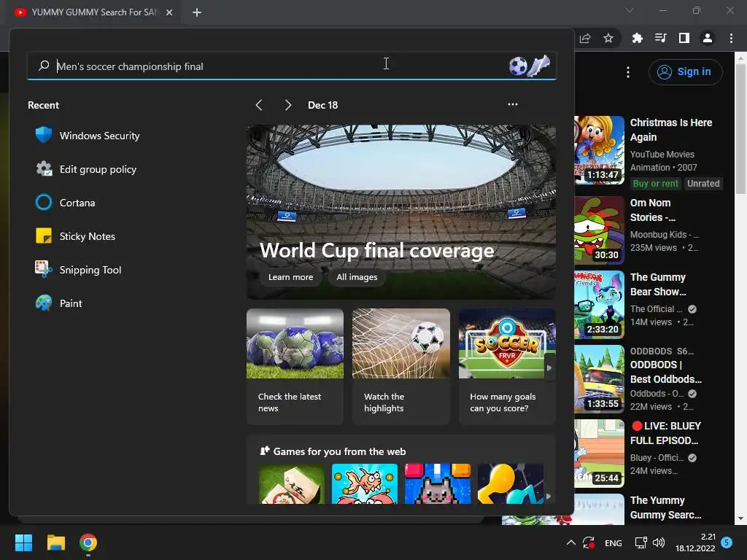This screenshot has width=747, height=560.
Task: Click the search magnifier icon in search box
Action: (x=44, y=66)
